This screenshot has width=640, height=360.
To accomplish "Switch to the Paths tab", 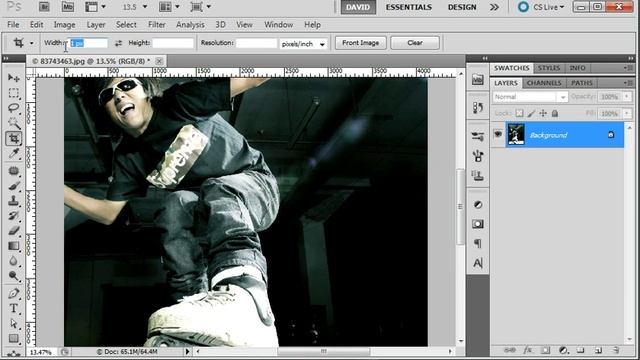I will tap(582, 83).
